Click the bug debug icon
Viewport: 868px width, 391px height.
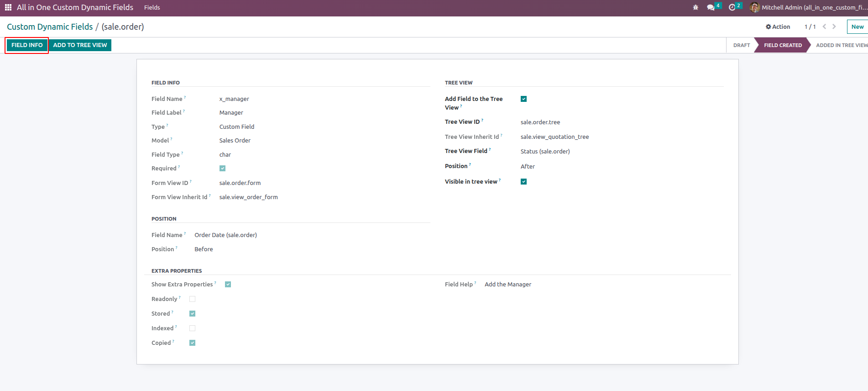[x=695, y=7]
